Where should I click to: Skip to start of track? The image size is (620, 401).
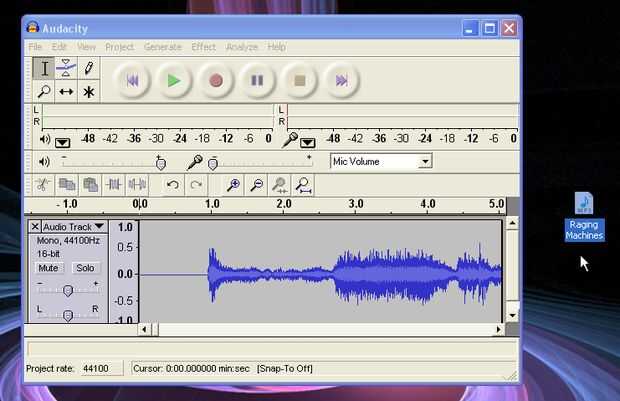coord(132,81)
